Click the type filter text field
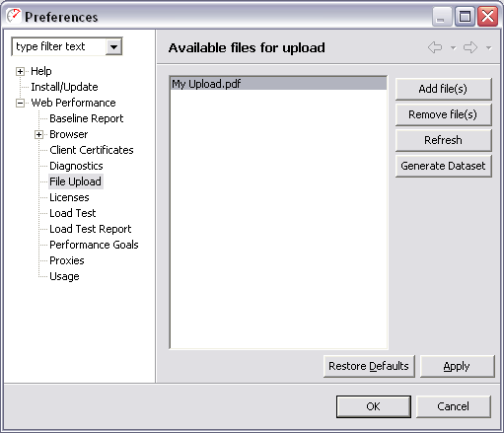The width and height of the screenshot is (504, 433). [x=59, y=46]
